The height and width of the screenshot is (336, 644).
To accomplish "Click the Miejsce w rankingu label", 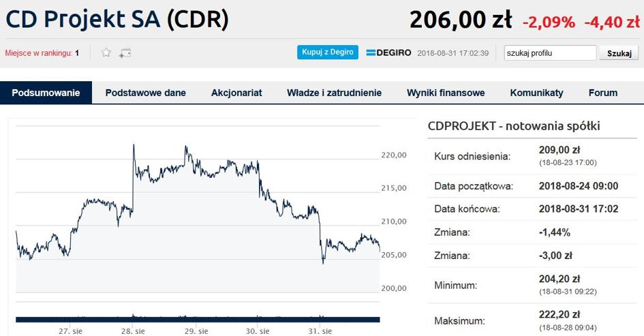I will [38, 53].
